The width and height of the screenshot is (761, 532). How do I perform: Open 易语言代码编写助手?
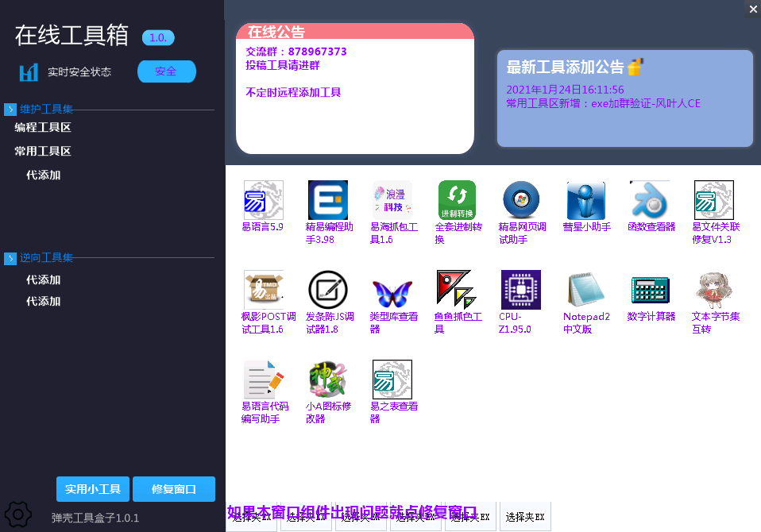[x=264, y=380]
